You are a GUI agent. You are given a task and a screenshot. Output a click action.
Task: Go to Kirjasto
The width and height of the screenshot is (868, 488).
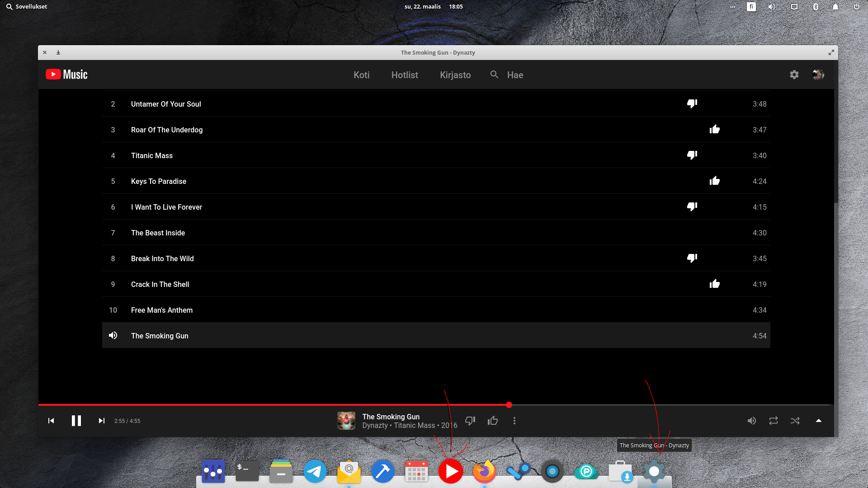[x=455, y=75]
